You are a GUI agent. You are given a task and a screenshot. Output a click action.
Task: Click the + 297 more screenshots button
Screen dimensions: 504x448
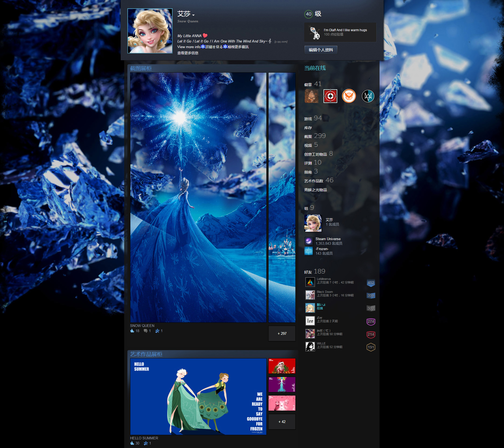(282, 333)
